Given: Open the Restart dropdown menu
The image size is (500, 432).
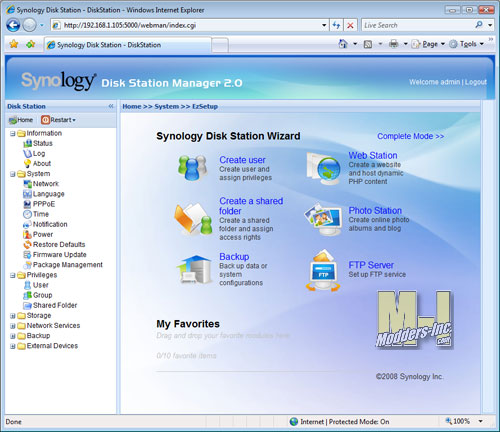Looking at the screenshot, I should tap(58, 120).
